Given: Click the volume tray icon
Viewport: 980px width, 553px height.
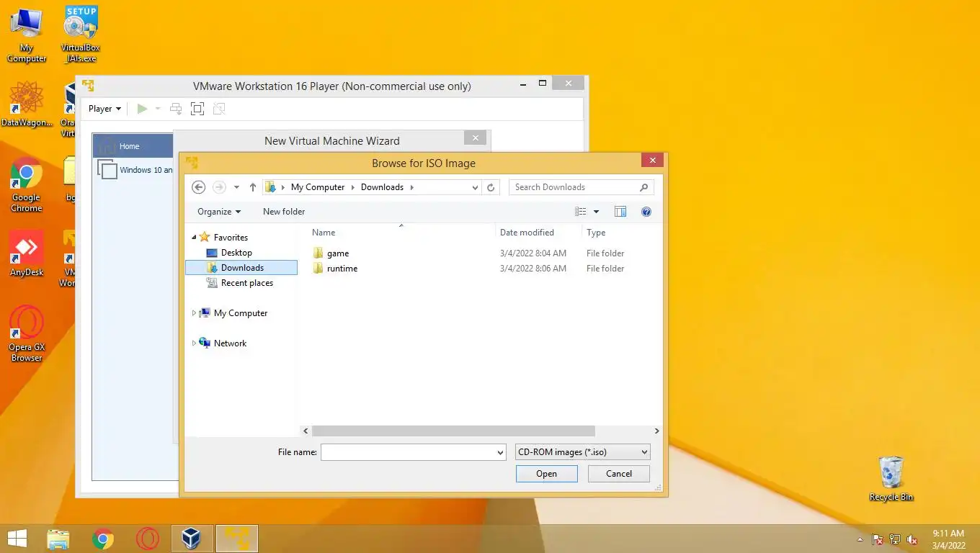Looking at the screenshot, I should tap(912, 539).
